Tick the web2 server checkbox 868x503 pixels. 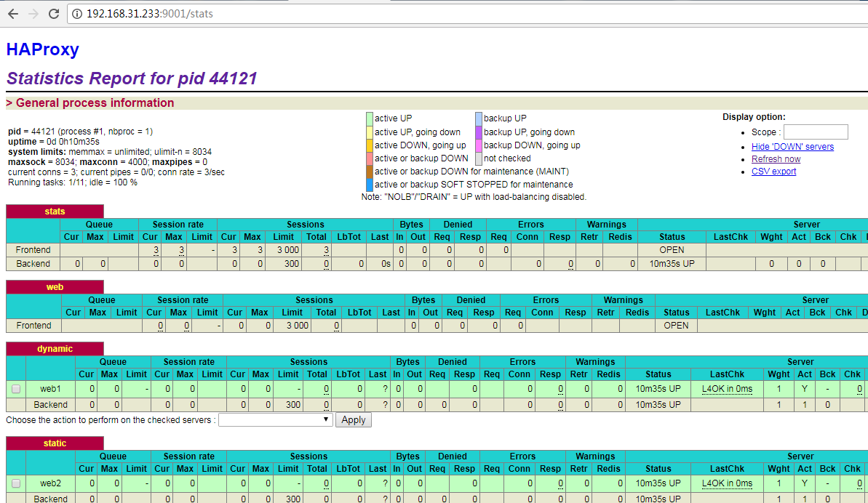[x=16, y=483]
